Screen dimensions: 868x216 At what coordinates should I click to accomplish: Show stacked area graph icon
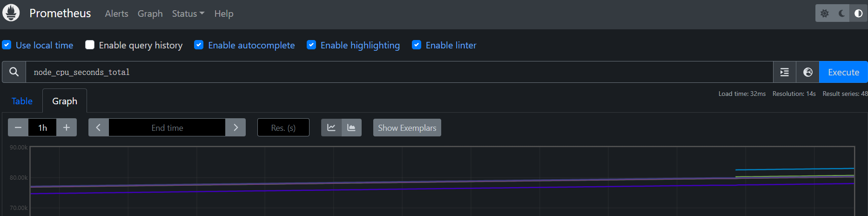tap(351, 128)
